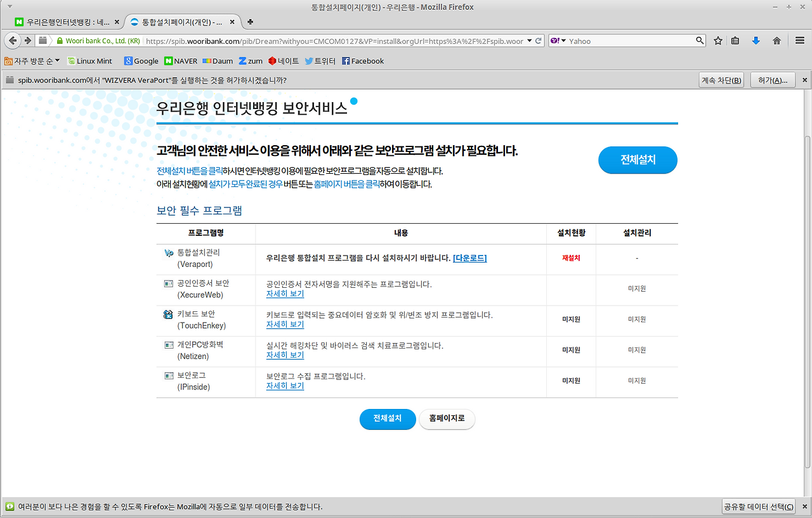Open the Yahoo search engine dropdown
Screen dimensions: 812x518
558,41
